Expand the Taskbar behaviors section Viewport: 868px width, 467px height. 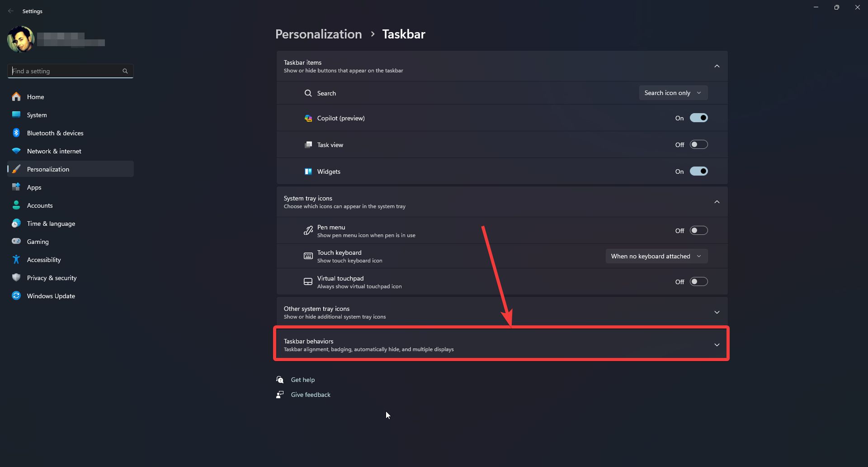pyautogui.click(x=502, y=345)
